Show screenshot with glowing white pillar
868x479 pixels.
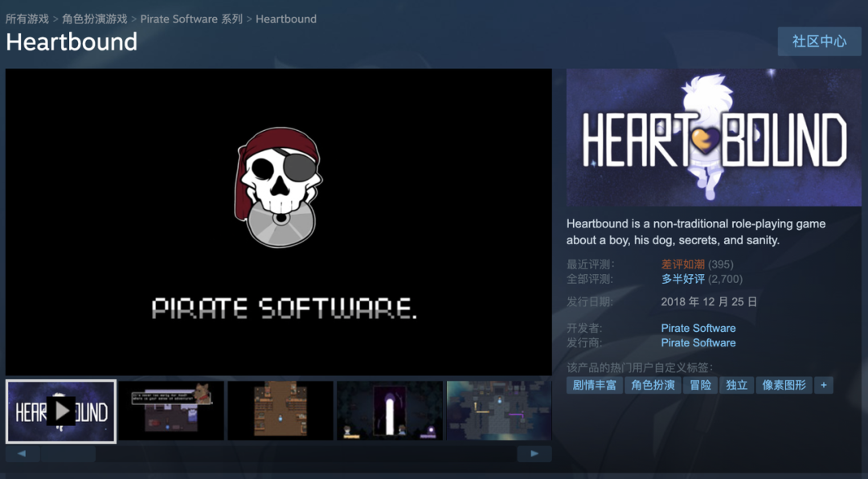pyautogui.click(x=390, y=411)
